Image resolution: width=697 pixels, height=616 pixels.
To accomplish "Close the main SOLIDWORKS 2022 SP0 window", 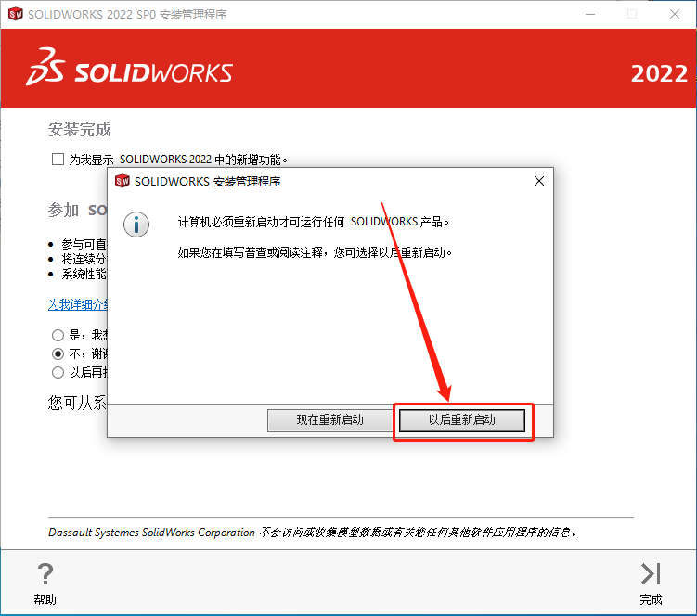I will click(x=675, y=14).
